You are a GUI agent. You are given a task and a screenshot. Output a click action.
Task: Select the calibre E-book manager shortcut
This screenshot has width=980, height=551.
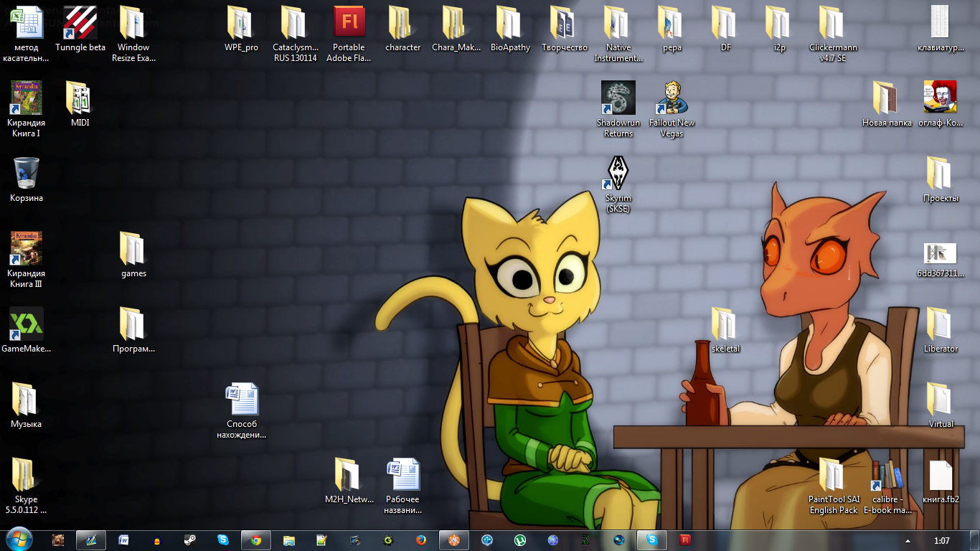click(887, 486)
